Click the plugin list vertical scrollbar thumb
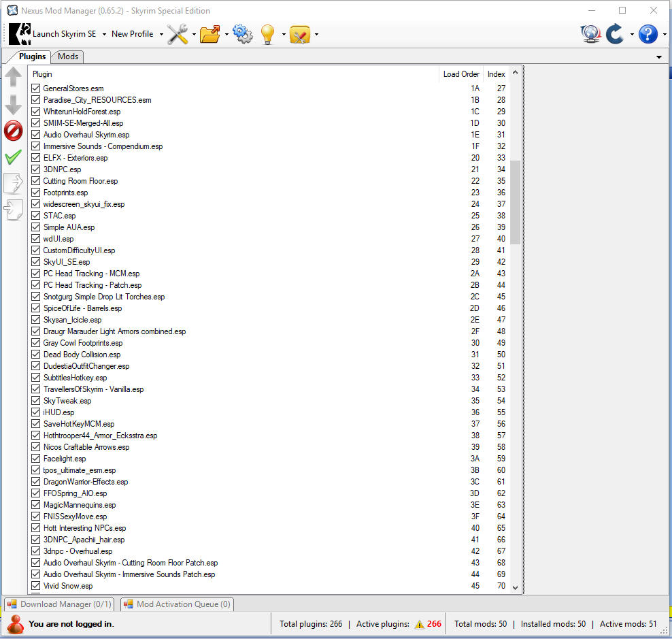The height and width of the screenshot is (639, 672). click(515, 202)
